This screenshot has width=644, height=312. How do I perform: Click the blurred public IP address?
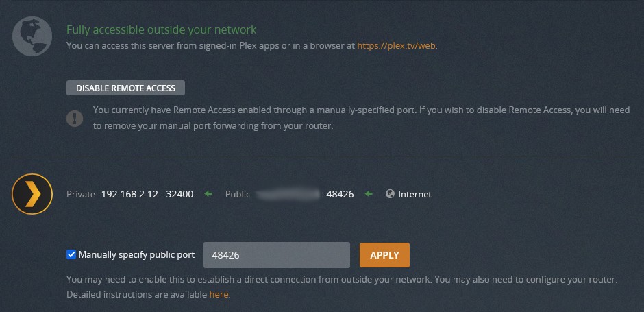[288, 194]
